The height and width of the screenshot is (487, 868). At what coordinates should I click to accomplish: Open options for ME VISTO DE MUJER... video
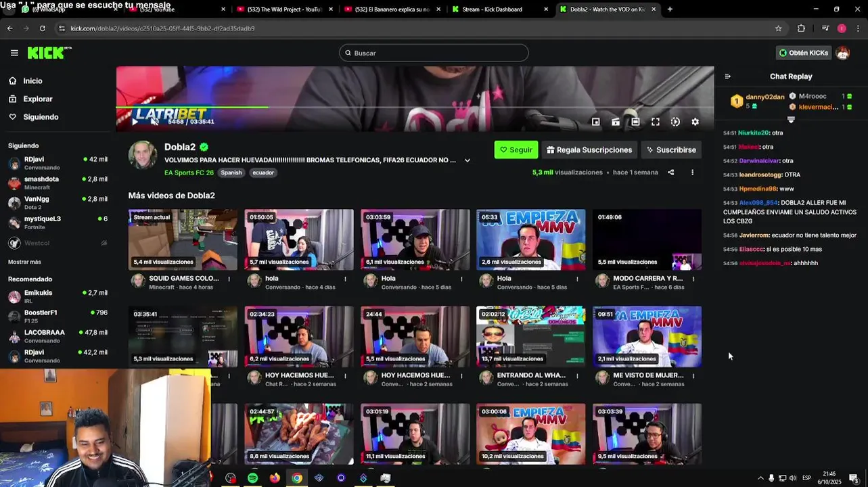tap(693, 375)
